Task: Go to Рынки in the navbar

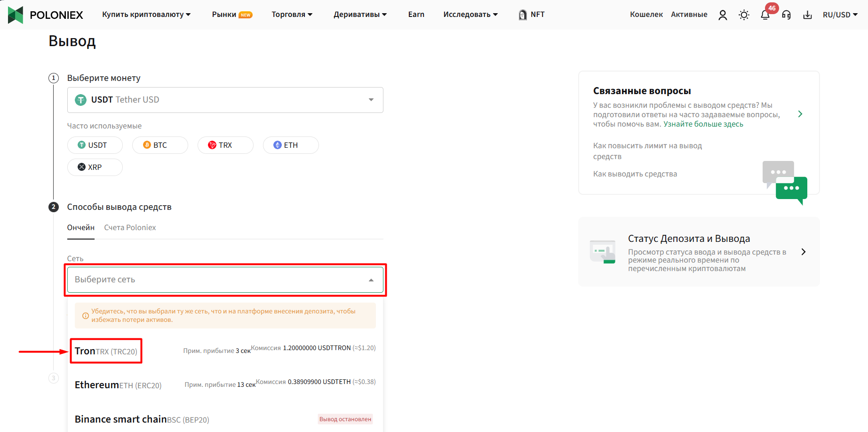Action: tap(224, 15)
